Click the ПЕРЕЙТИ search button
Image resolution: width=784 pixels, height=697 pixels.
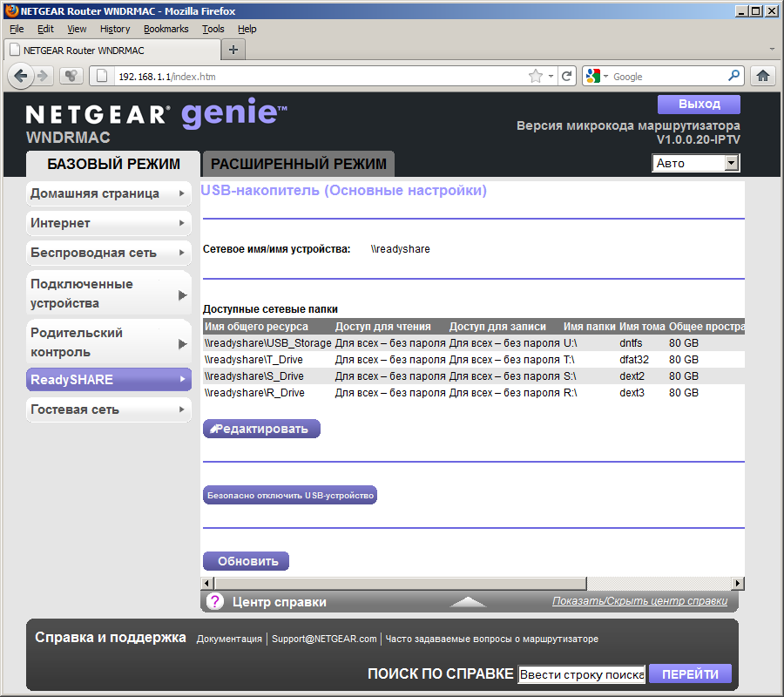point(690,674)
